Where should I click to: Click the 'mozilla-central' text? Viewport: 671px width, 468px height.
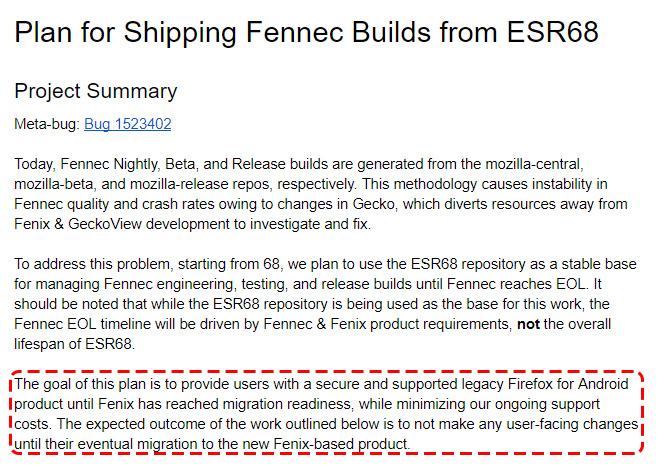coord(534,164)
